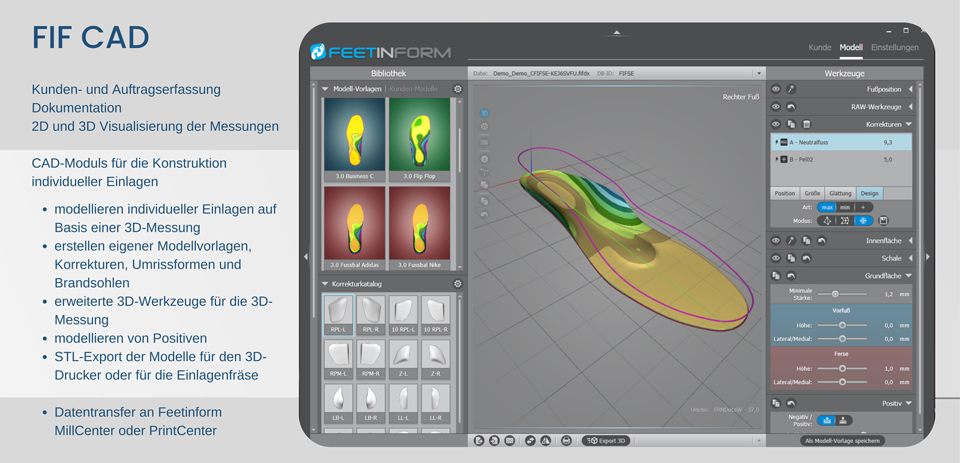The height and width of the screenshot is (463, 960).
Task: Reset RAW-Werkzeuge with undo icon
Action: (x=792, y=107)
